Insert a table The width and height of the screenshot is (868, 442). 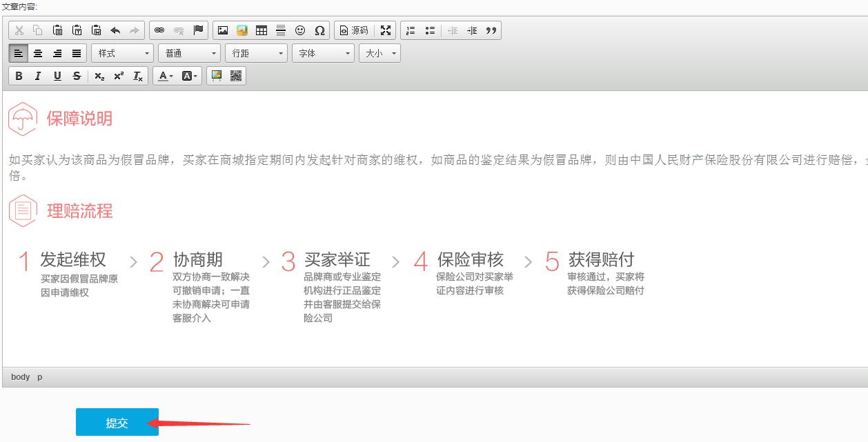(262, 30)
